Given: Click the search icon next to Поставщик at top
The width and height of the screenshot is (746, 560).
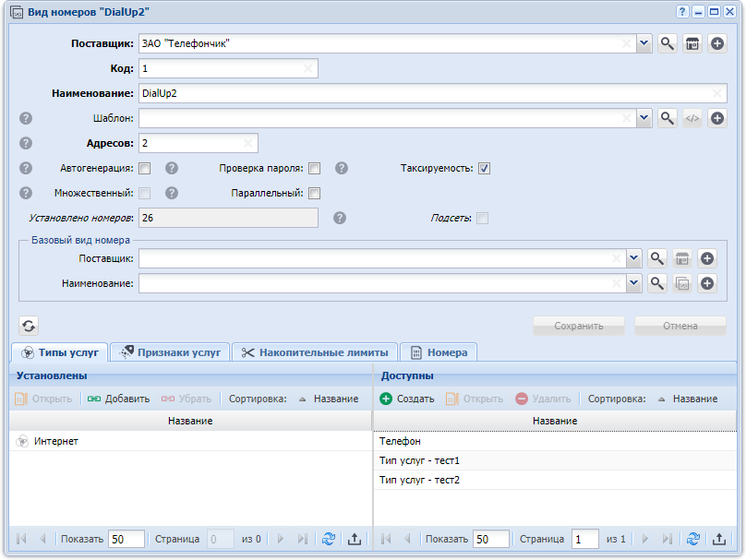Looking at the screenshot, I should 667,43.
